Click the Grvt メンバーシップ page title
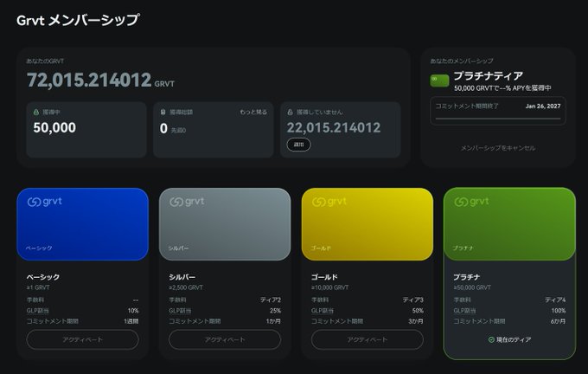This screenshot has width=588, height=374. pos(78,20)
